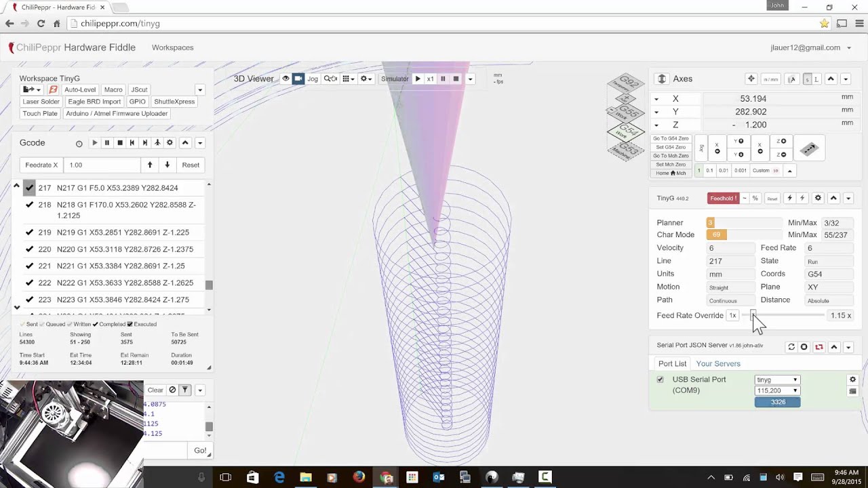This screenshot has width=868, height=488.
Task: Pause the Gcode sending
Action: tap(106, 143)
